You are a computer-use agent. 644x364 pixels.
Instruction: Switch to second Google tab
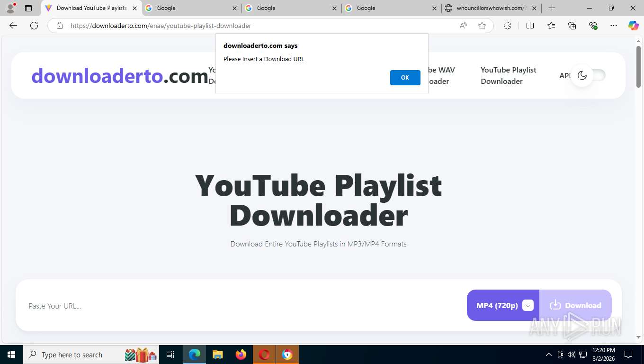(x=291, y=8)
